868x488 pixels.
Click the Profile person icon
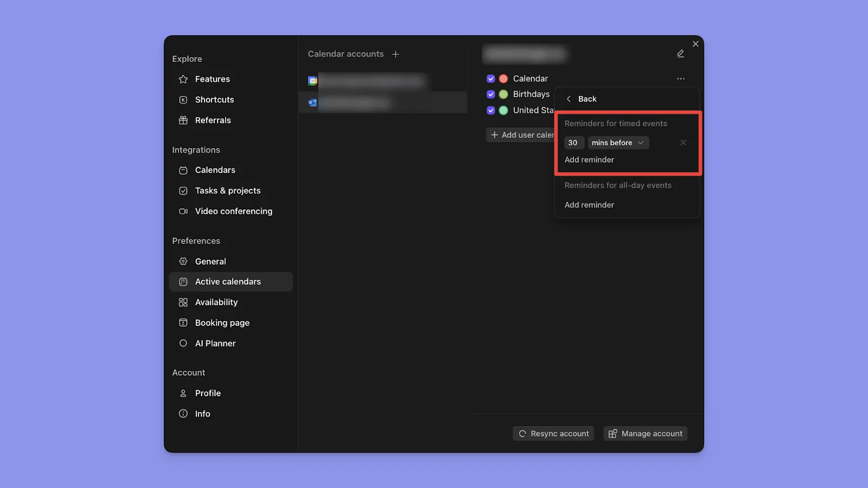pos(183,394)
